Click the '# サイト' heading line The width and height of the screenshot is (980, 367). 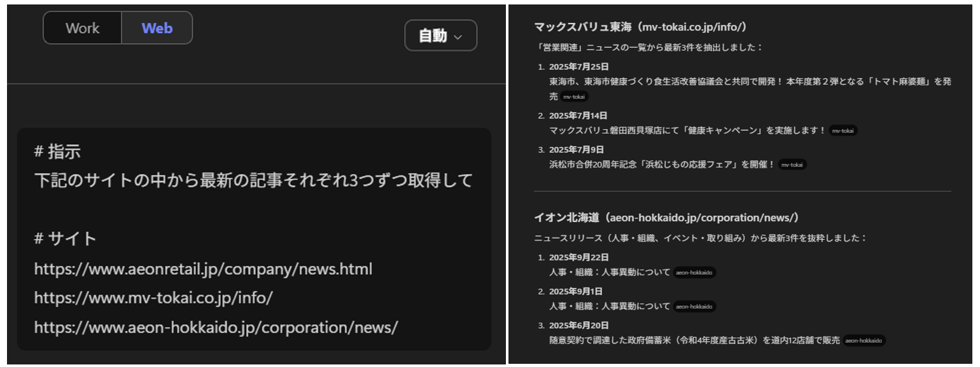65,239
